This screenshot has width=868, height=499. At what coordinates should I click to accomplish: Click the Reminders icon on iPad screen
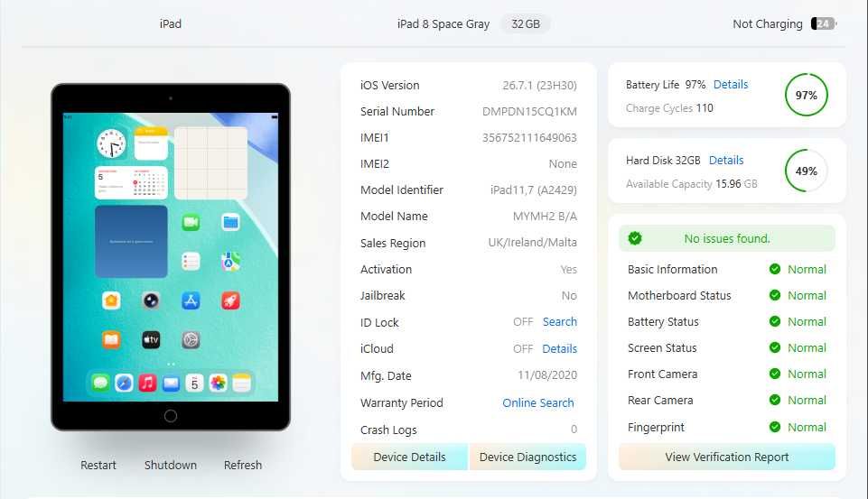pyautogui.click(x=191, y=262)
